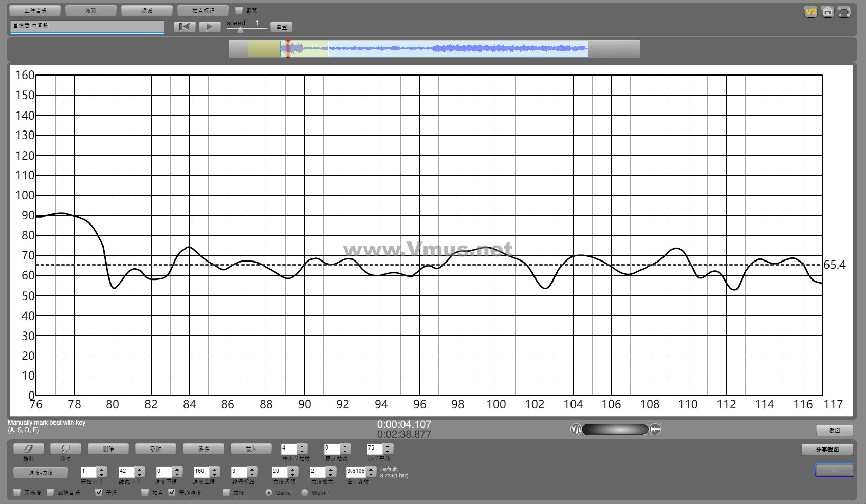Image resolution: width=866 pixels, height=504 pixels.
Task: Open the 波形 view
Action: pyautogui.click(x=91, y=10)
